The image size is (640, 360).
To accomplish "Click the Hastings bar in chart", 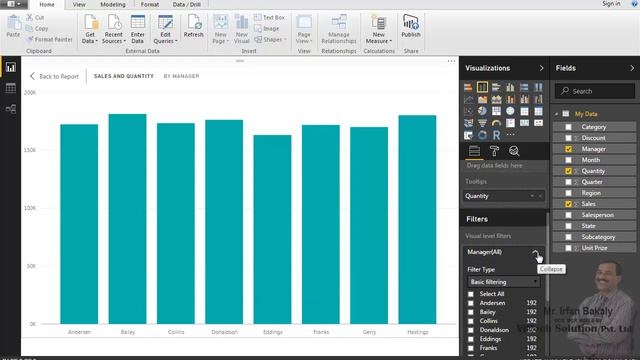I will 417,220.
